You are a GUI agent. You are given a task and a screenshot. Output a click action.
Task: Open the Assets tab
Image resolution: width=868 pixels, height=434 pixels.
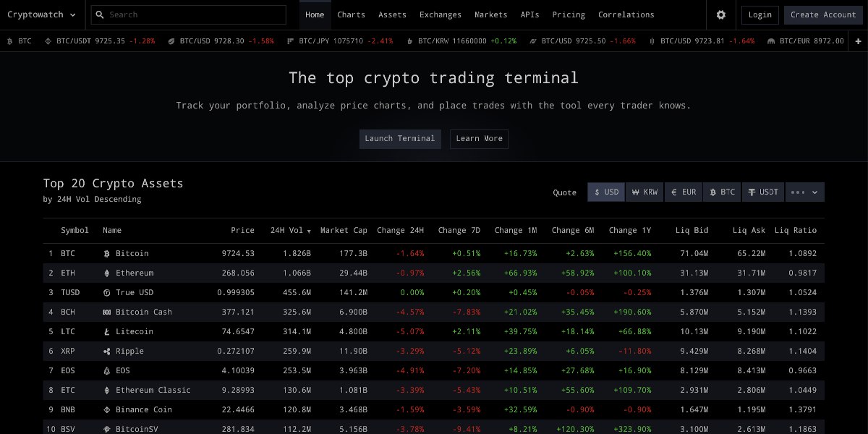click(x=393, y=14)
